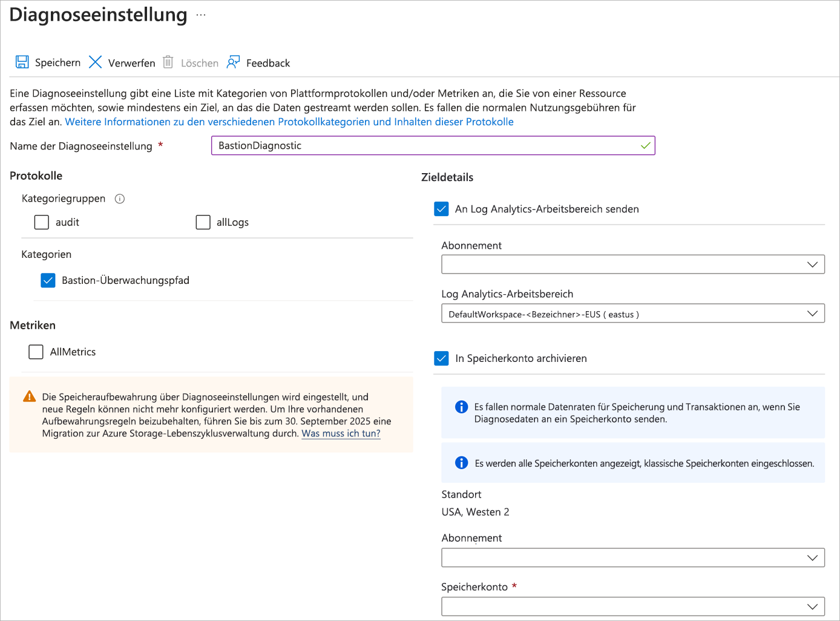This screenshot has height=621, width=840.
Task: Enable the AllMetrics checkbox
Action: (x=36, y=352)
